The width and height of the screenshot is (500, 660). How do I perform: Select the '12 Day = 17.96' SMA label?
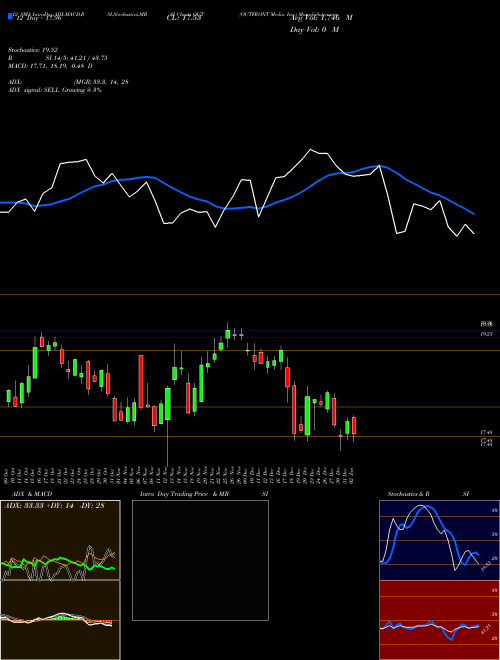coord(39,18)
